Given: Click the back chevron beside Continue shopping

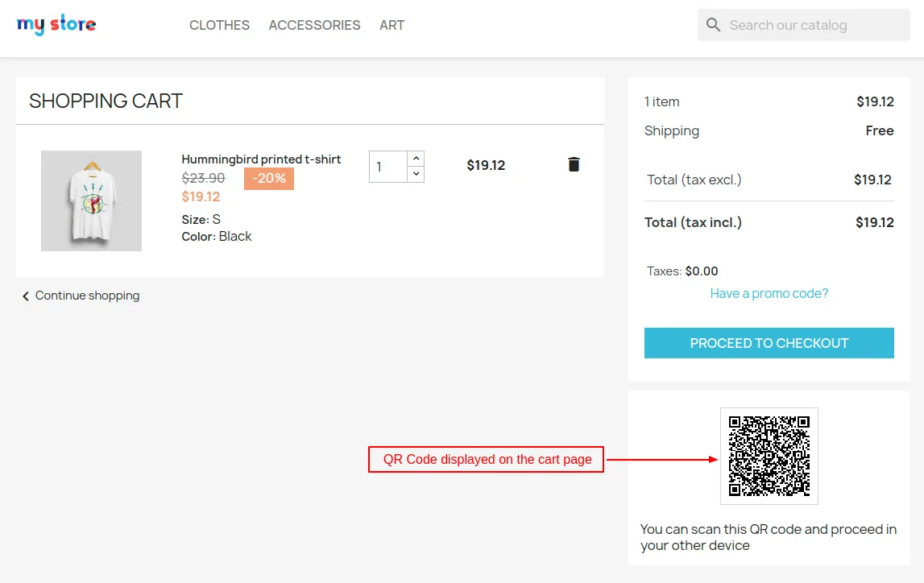Looking at the screenshot, I should point(25,296).
